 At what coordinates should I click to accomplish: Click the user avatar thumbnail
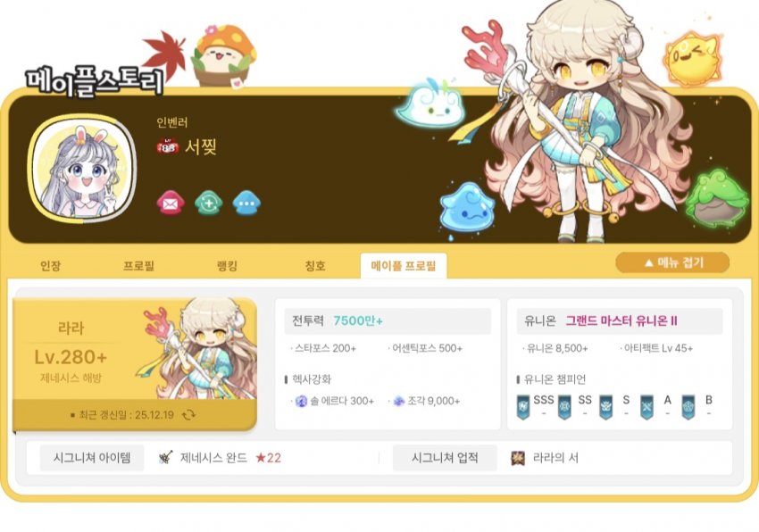pyautogui.click(x=81, y=169)
